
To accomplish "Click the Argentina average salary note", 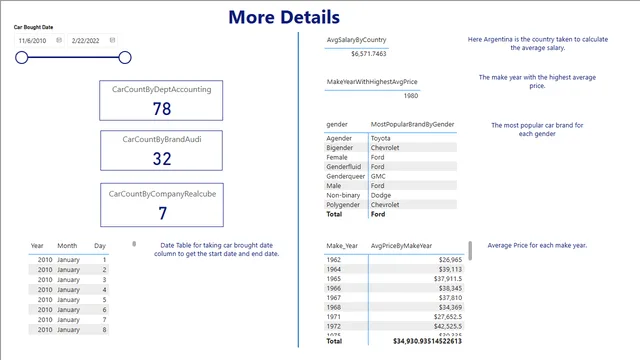I will click(x=538, y=44).
